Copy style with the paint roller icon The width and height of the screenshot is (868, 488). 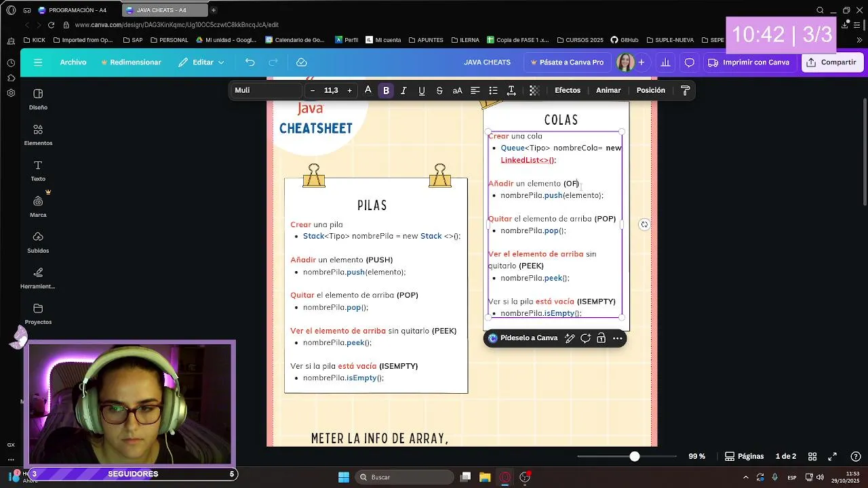(x=685, y=90)
